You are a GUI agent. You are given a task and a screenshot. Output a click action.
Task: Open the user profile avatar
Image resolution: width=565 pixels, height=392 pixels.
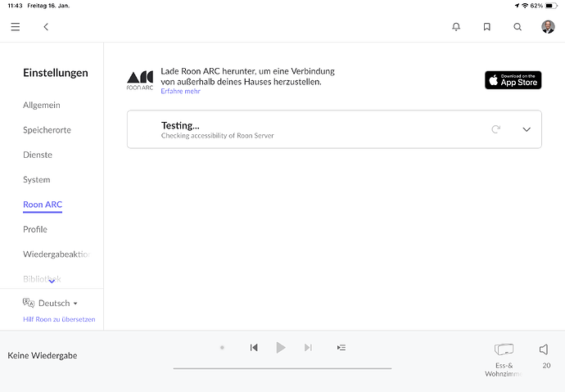pos(548,27)
